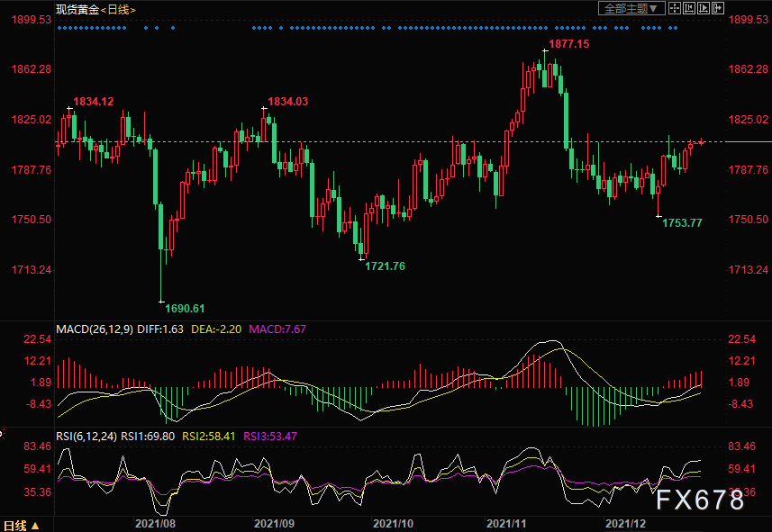Select the RSI2:58.41 value

209,436
